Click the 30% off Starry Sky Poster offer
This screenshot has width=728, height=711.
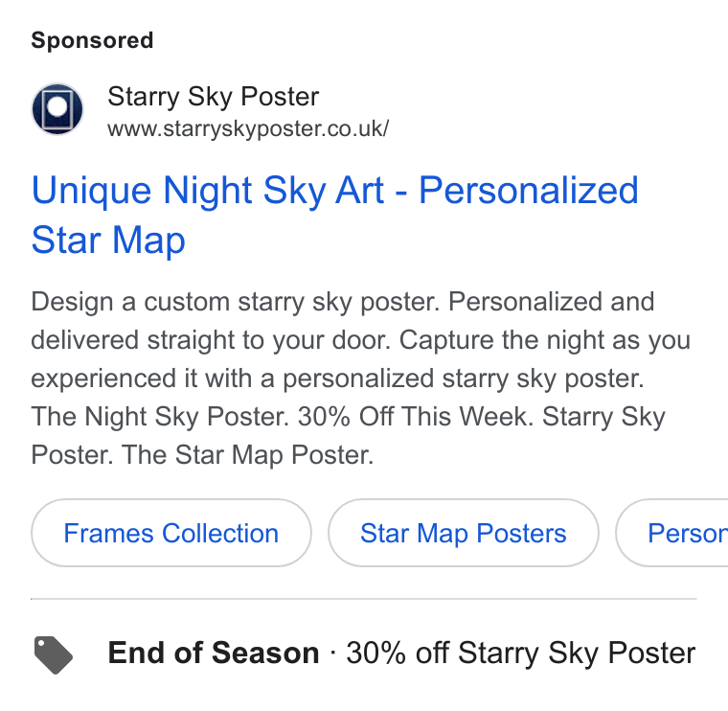(x=521, y=653)
